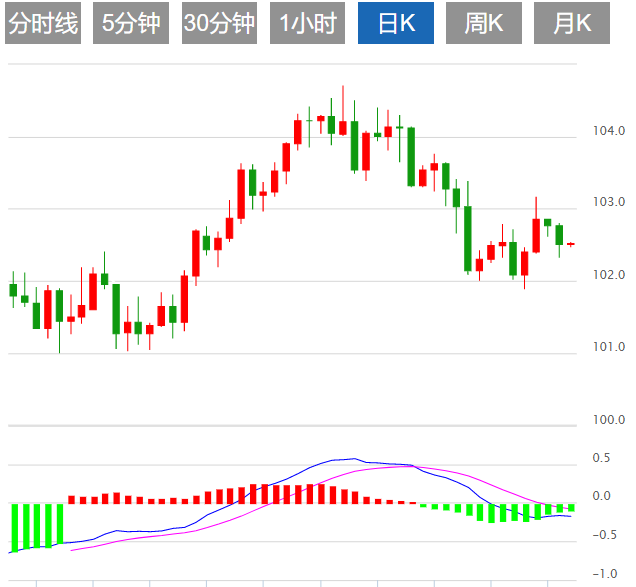Click the 103.0 price axis label

pos(608,203)
